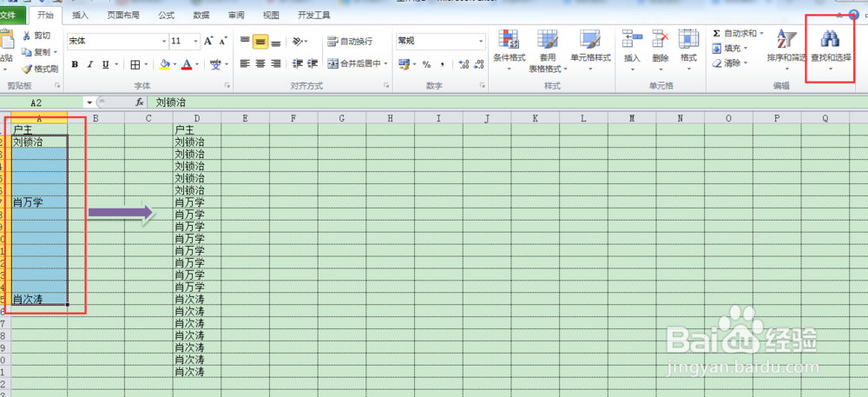Click the Increase Indent icon
The image size is (868, 397).
[x=312, y=63]
